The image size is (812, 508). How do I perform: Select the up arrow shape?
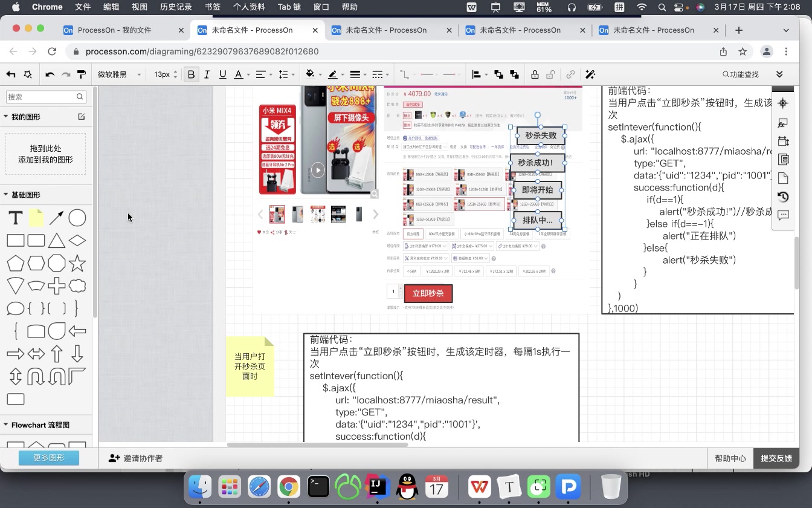coord(57,354)
